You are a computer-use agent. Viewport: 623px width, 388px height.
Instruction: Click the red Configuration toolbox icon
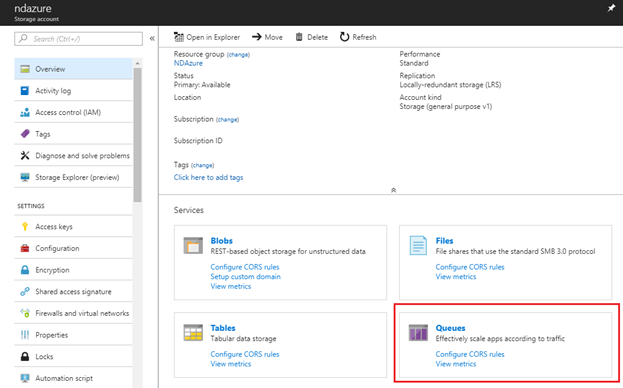(25, 248)
